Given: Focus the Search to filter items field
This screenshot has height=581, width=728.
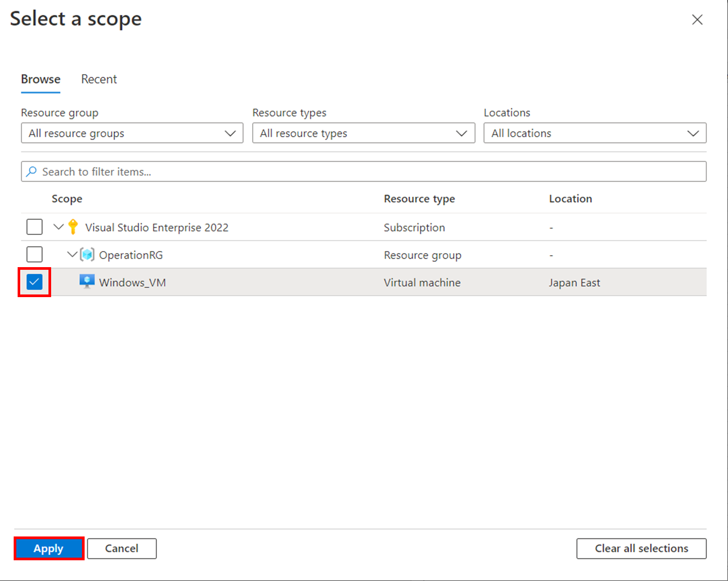Looking at the screenshot, I should point(364,171).
